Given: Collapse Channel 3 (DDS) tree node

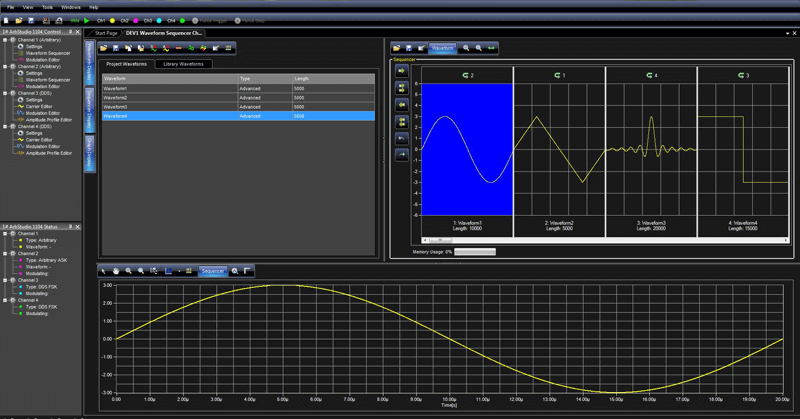Looking at the screenshot, I should click(5, 93).
